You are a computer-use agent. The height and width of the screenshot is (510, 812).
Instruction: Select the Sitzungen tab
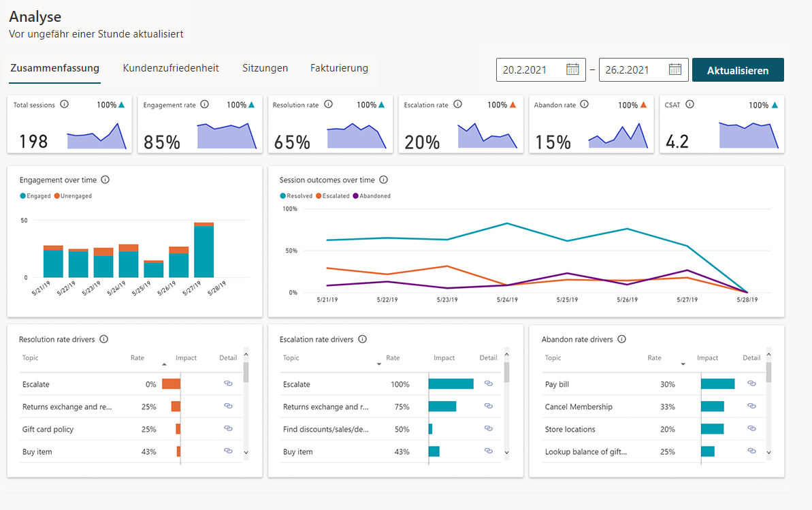click(x=265, y=68)
